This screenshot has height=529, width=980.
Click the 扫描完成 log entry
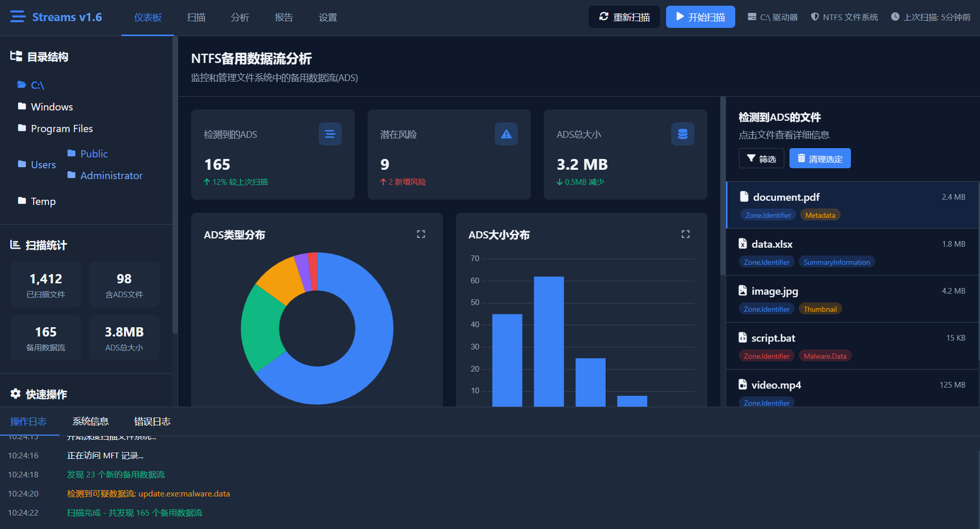tap(135, 513)
